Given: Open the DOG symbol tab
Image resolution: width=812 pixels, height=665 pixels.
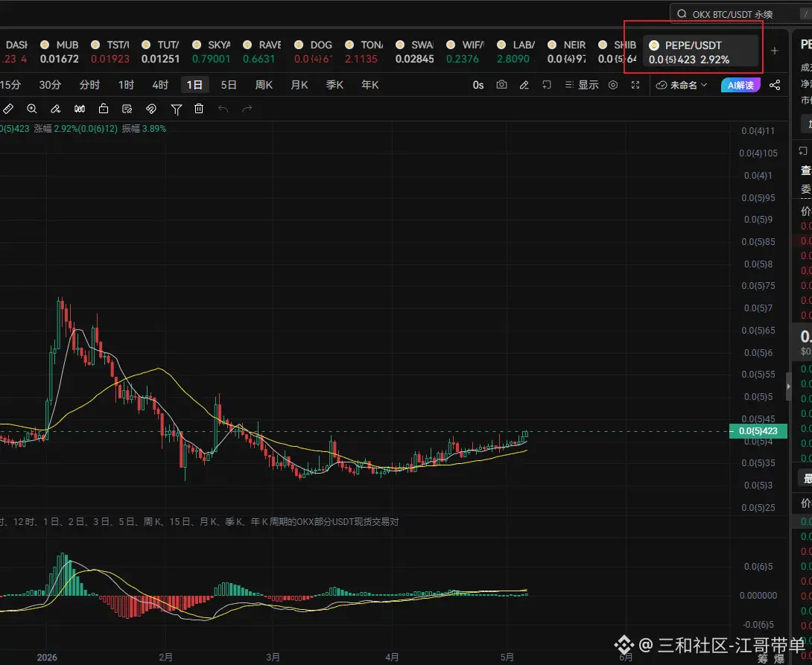Looking at the screenshot, I should [x=314, y=51].
